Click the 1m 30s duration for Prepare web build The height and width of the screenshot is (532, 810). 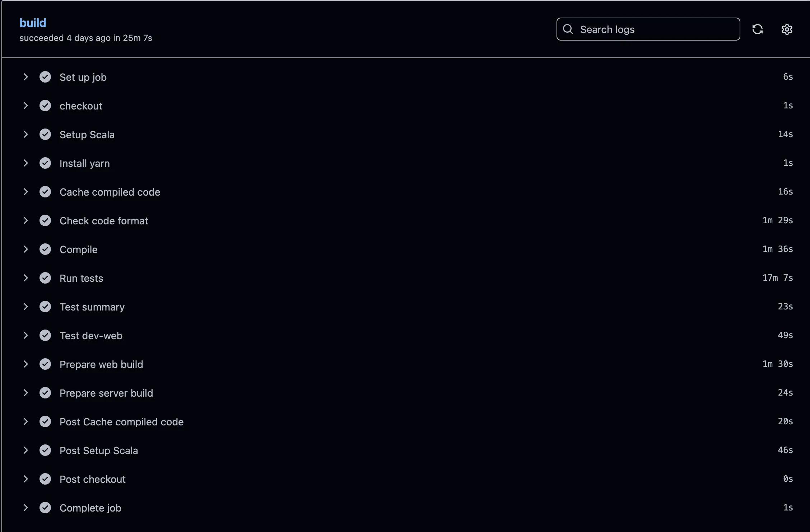(778, 364)
